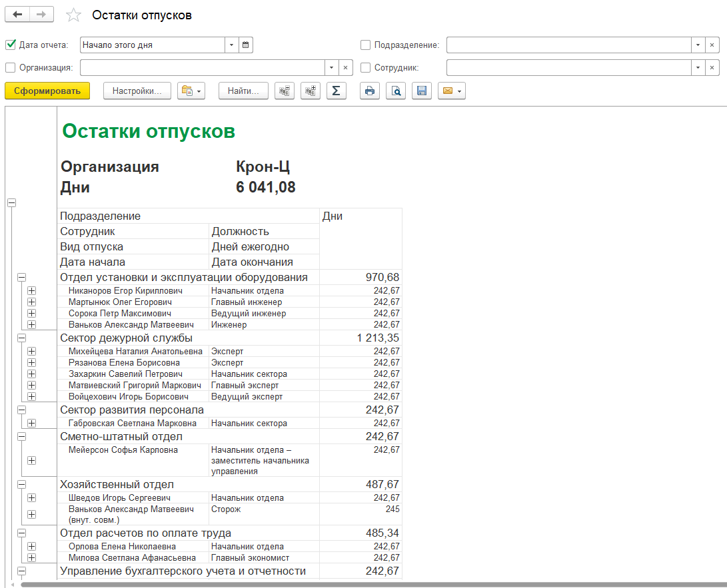Click inside the Сотрудник input field
Image resolution: width=727 pixels, height=588 pixels.
pyautogui.click(x=568, y=67)
